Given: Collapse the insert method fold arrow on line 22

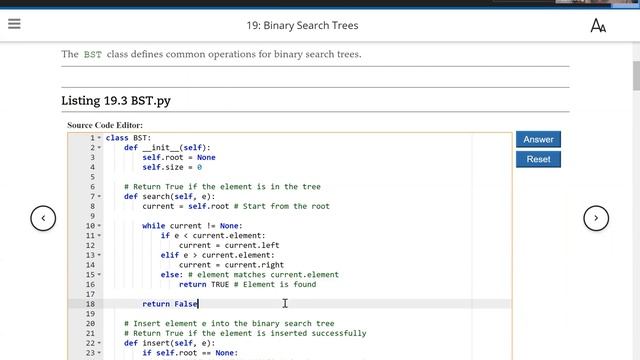Looking at the screenshot, I should pos(99,343).
